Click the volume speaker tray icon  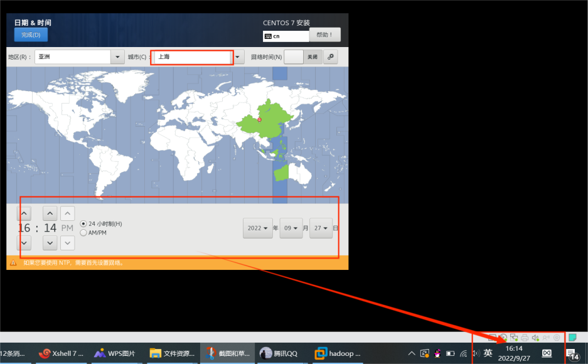point(476,353)
